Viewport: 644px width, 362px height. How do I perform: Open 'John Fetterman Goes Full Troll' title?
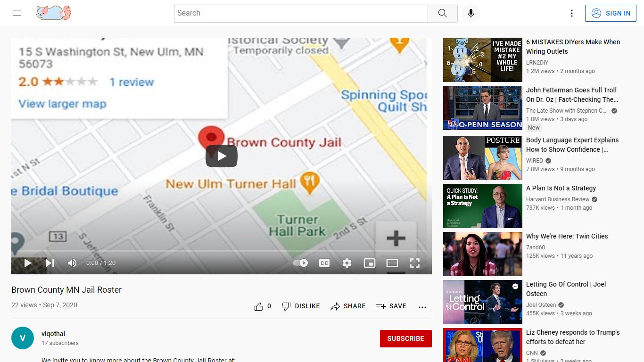pyautogui.click(x=572, y=95)
